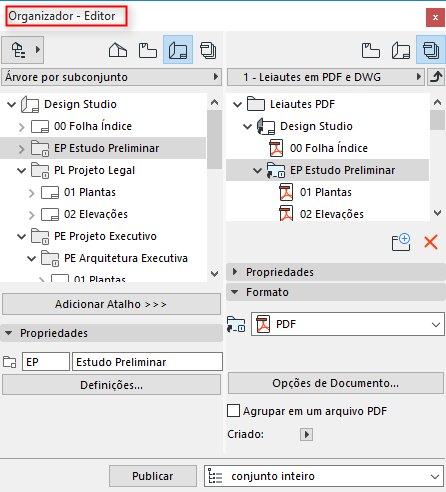Screen dimensions: 446x492
Task: Expand left 02 Elevações under Projeto Legal
Action: tap(32, 215)
